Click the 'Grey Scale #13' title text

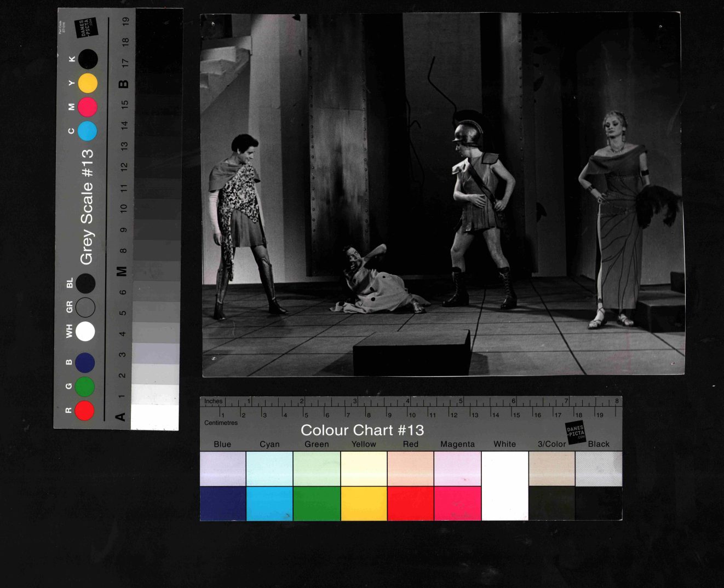87,207
